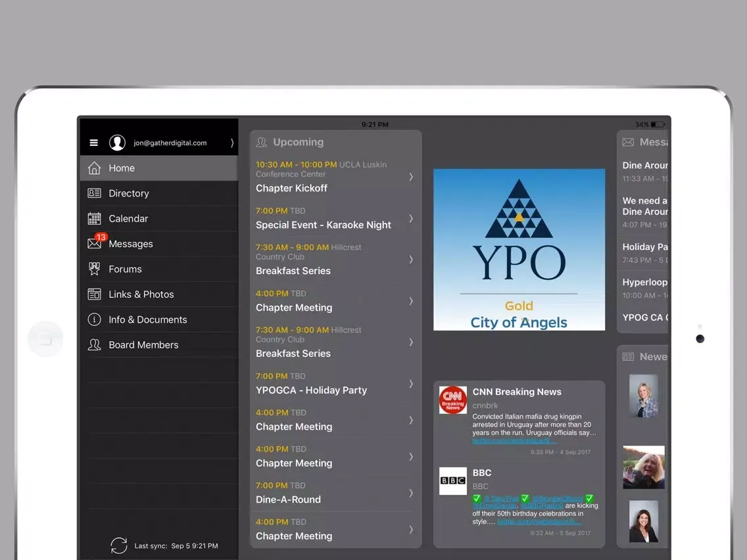Open Dine-A-Round event chevron
Screen dimensions: 747x560
pos(411,493)
